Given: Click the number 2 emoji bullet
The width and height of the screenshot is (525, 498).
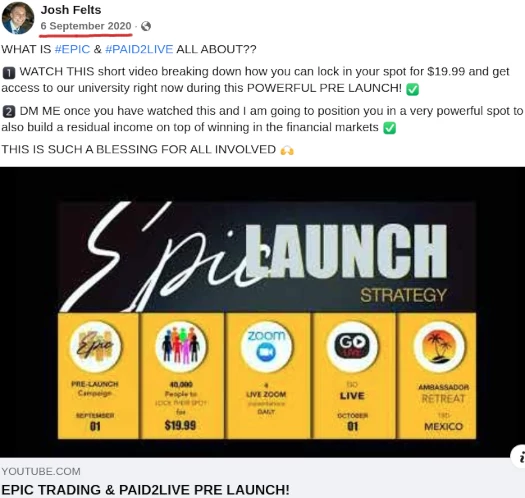Looking at the screenshot, I should coord(9,112).
